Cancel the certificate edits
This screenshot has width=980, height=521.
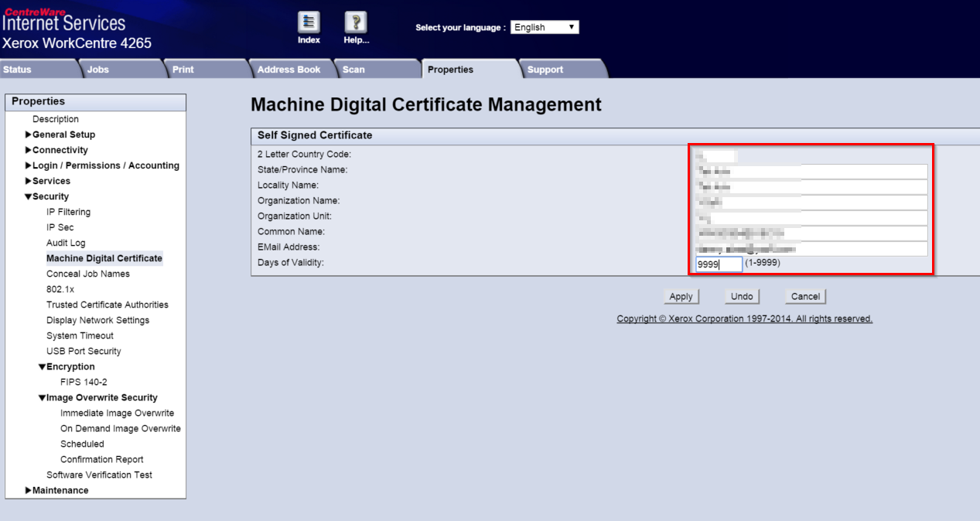click(805, 296)
